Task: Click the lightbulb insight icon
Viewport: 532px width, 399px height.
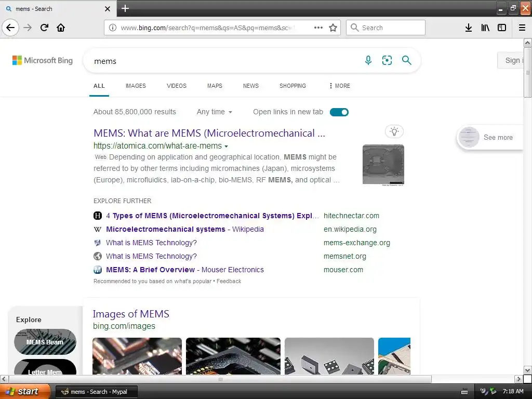Action: pyautogui.click(x=394, y=131)
